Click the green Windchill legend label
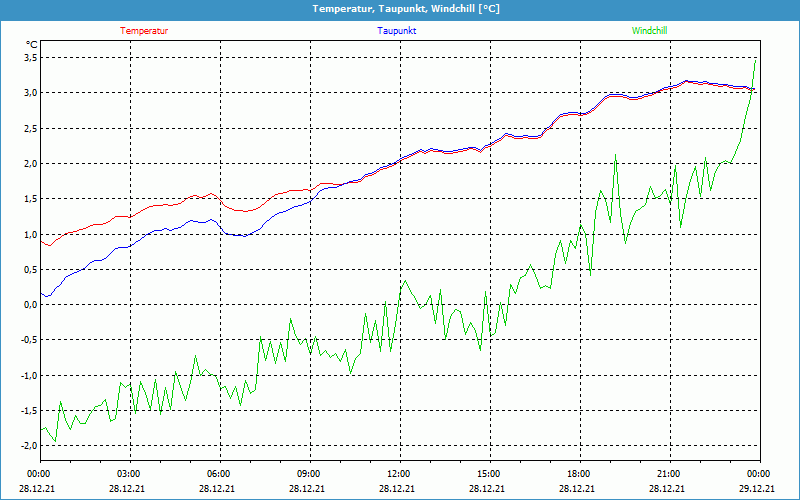Screen dimensions: 800x500 point(649,31)
